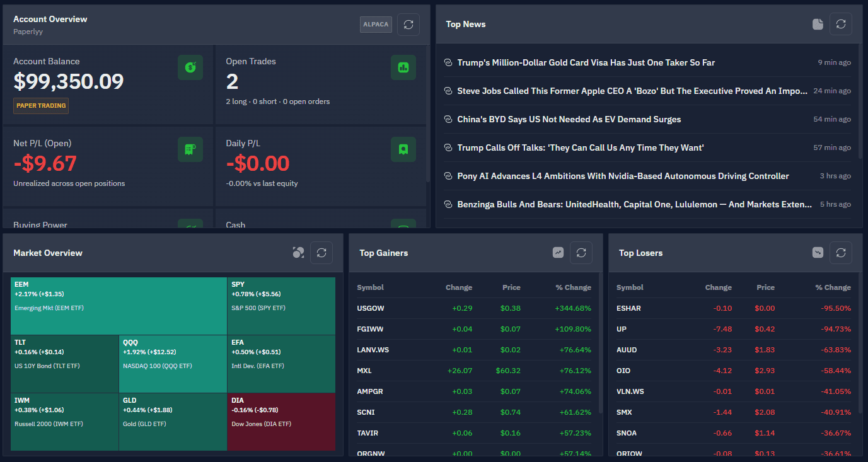The height and width of the screenshot is (462, 868).
Task: Select the ESHAR symbol in Top Losers
Action: pyautogui.click(x=628, y=308)
